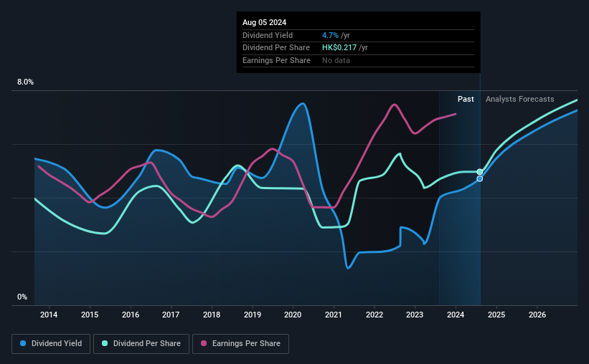Click the 2017 x-axis label
Viewport: 589px width, 364px height.
click(171, 315)
